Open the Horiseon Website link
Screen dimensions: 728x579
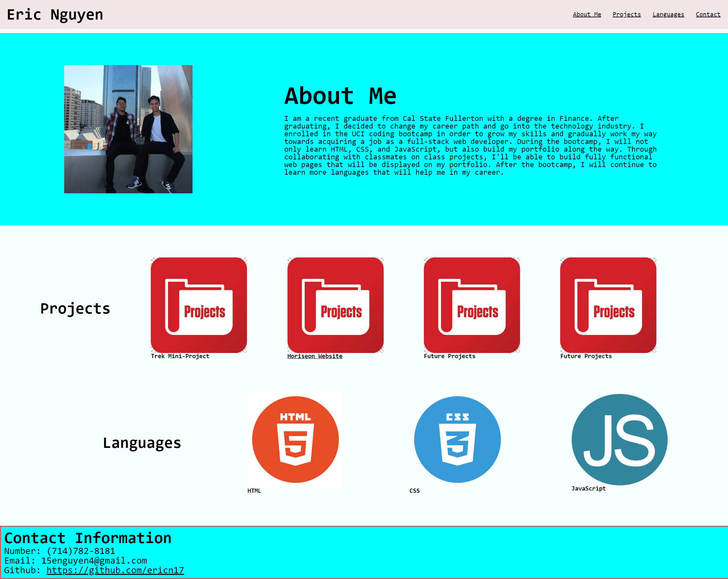click(x=314, y=356)
